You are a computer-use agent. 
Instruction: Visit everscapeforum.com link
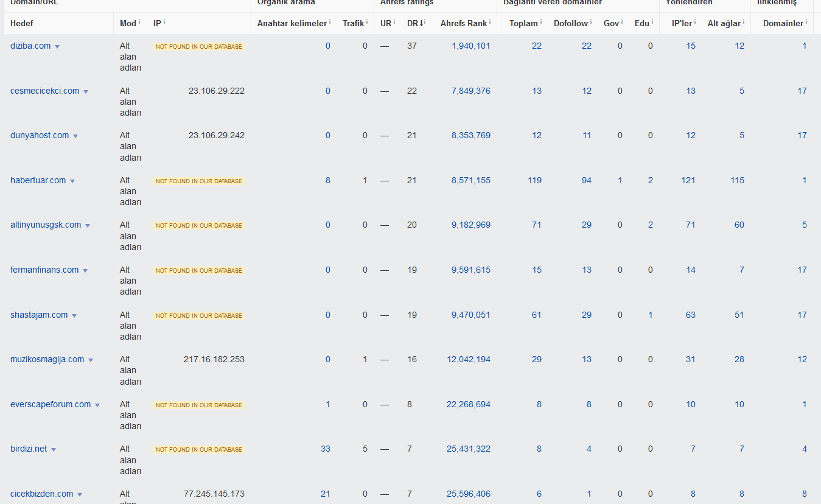[x=51, y=404]
